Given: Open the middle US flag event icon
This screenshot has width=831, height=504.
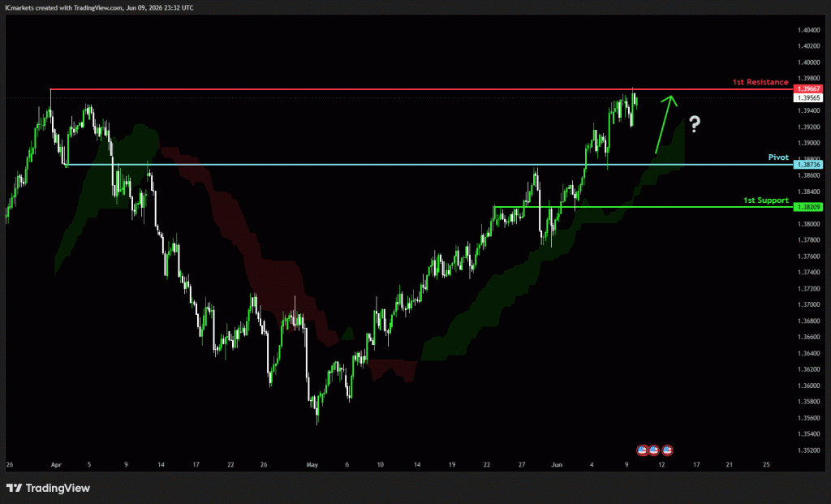Looking at the screenshot, I should pos(654,450).
